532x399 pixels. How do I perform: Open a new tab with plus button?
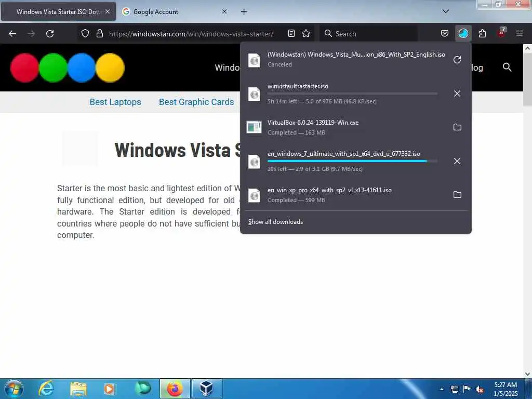[244, 12]
